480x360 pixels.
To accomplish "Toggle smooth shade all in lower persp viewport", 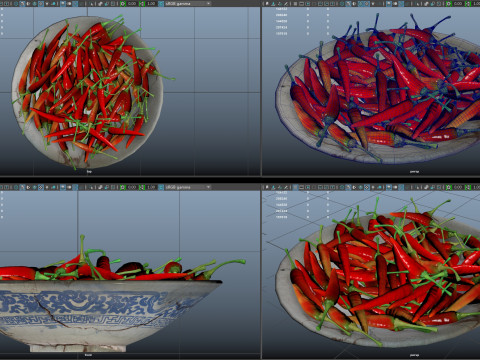I will 348,187.
